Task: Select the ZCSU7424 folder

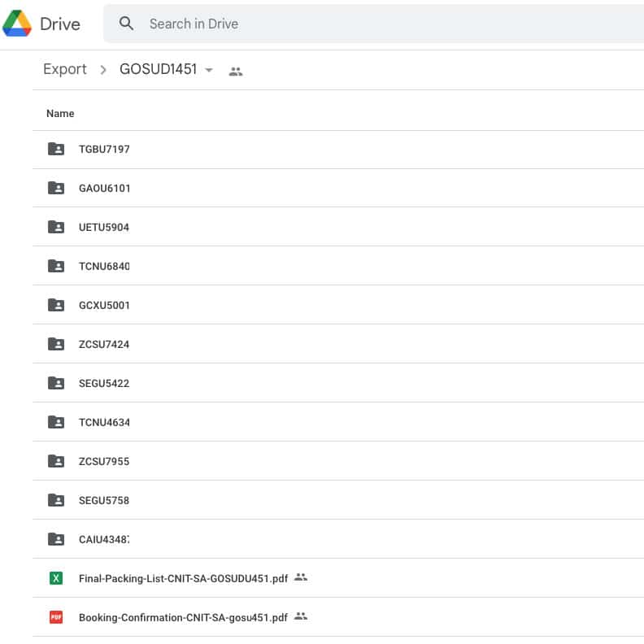Action: click(104, 345)
